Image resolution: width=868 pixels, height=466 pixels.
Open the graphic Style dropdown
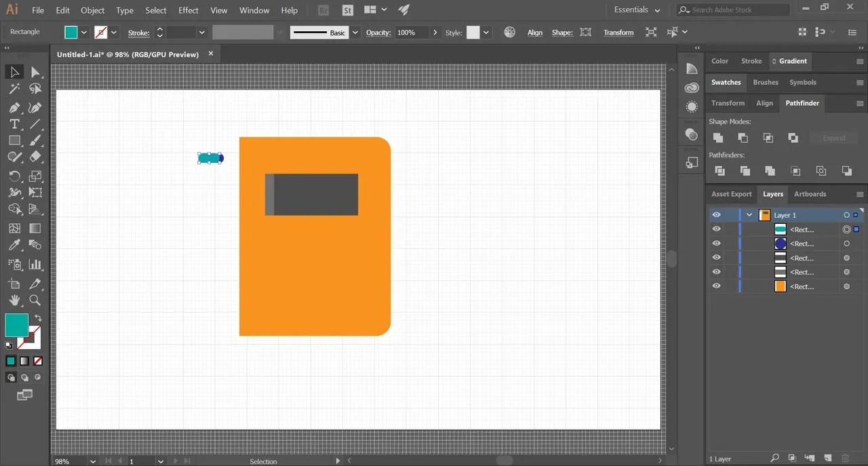click(486, 32)
